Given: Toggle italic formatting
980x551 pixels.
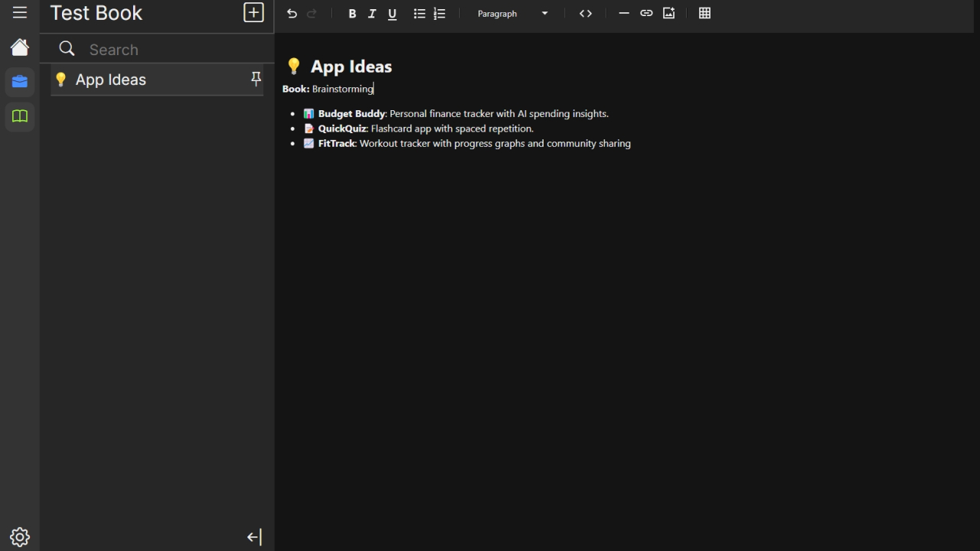Looking at the screenshot, I should (372, 14).
